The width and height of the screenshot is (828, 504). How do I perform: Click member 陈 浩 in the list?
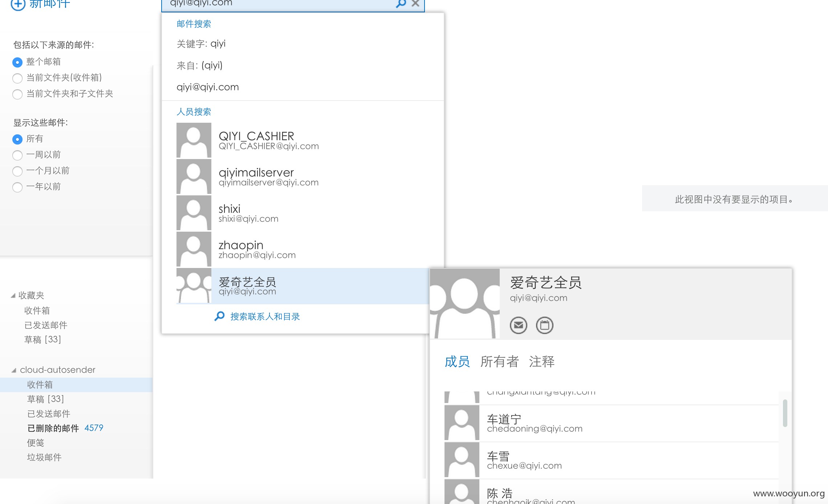612,492
